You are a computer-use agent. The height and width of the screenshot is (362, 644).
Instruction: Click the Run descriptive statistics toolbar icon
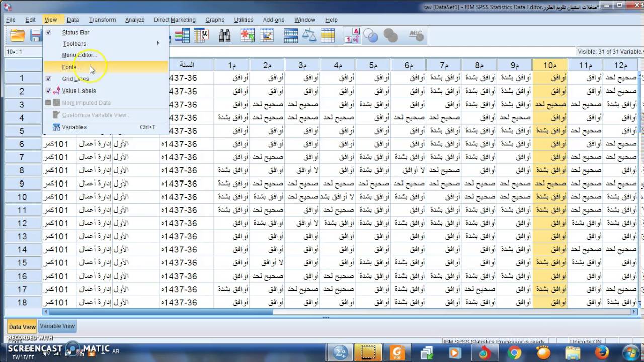(x=201, y=35)
